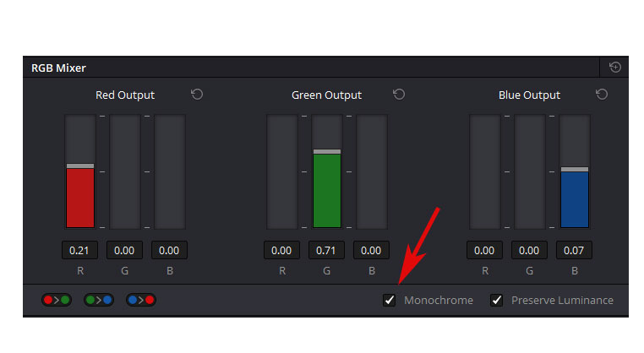Select the 0.07 blue value field
Image resolution: width=644 pixels, height=353 pixels.
pyautogui.click(x=574, y=250)
